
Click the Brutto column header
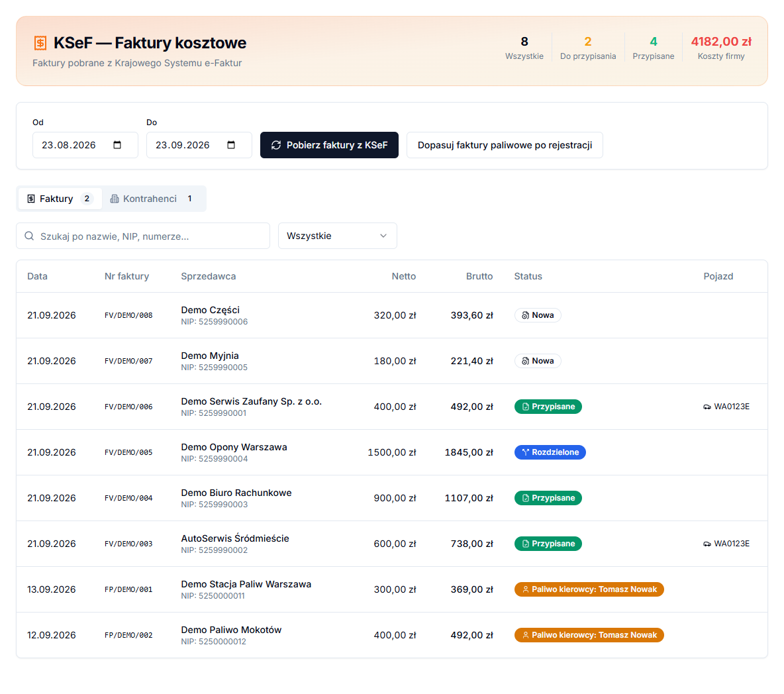point(479,277)
